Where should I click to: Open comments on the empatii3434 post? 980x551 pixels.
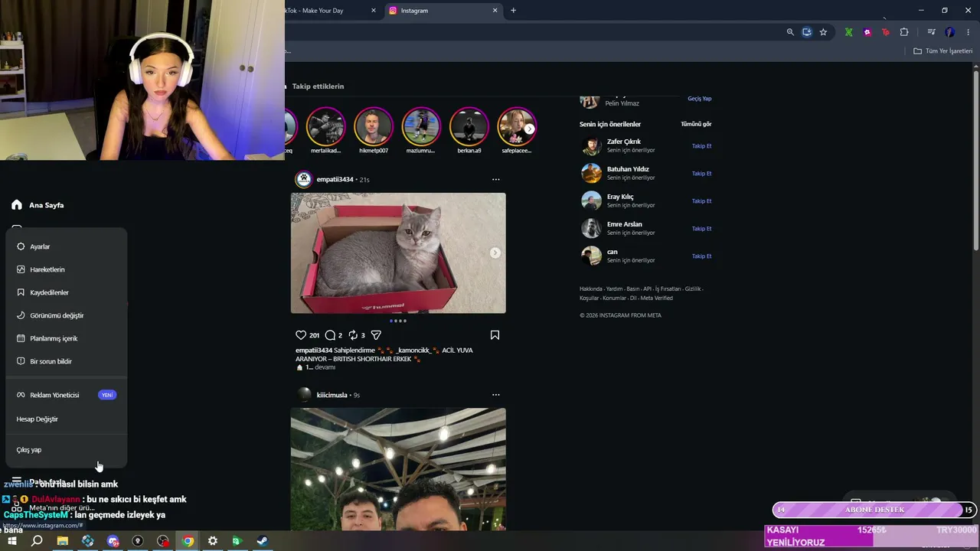[330, 335]
